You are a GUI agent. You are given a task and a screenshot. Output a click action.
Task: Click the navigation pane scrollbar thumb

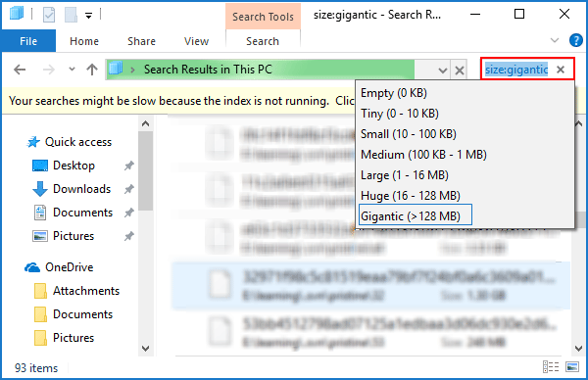(145, 170)
